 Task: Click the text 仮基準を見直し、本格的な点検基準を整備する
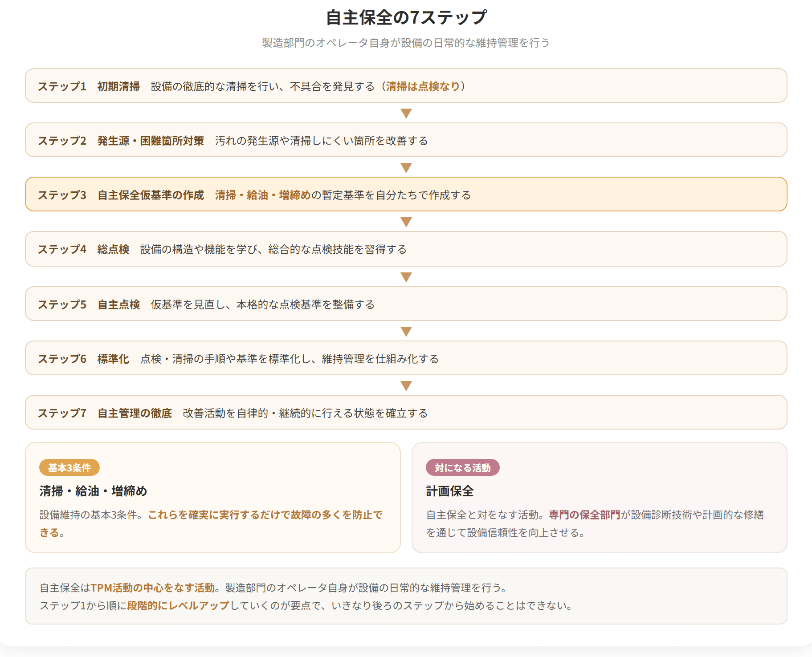[x=263, y=304]
